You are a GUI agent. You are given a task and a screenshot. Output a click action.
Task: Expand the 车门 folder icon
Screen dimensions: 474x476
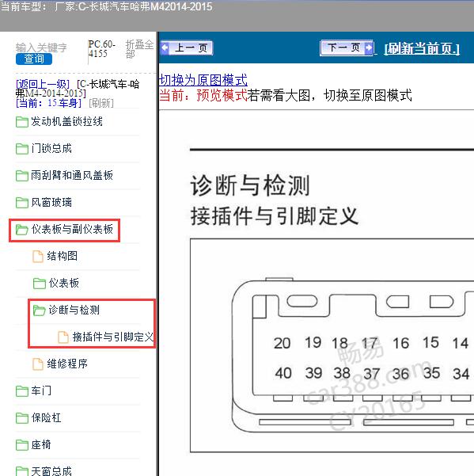[x=22, y=391]
